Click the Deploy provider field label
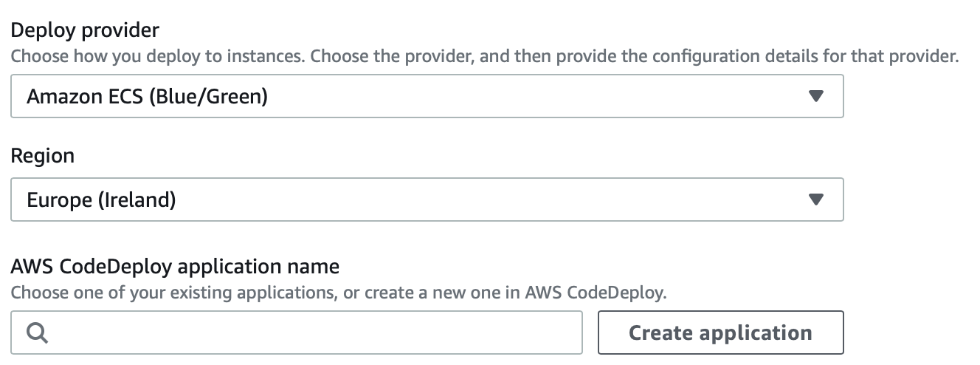The height and width of the screenshot is (365, 980). [85, 30]
